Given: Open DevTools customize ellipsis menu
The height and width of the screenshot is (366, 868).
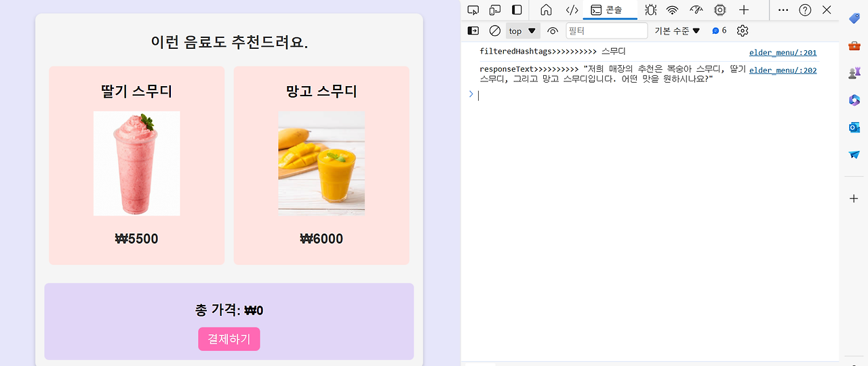Looking at the screenshot, I should (783, 10).
